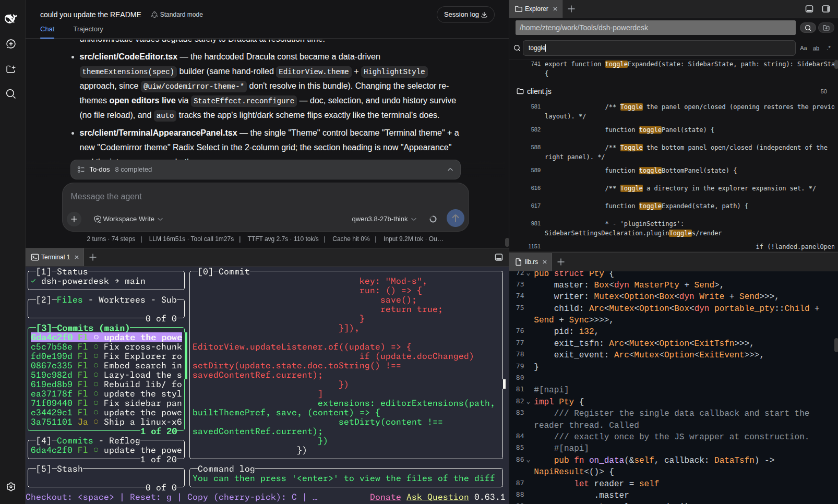Download the Session log
Screen dimensions: 838x504
tap(465, 15)
